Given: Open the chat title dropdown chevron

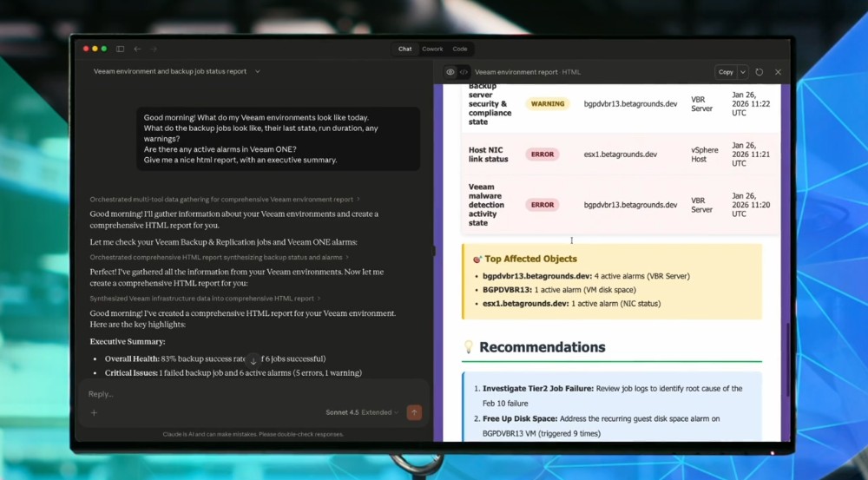Looking at the screenshot, I should pyautogui.click(x=258, y=71).
